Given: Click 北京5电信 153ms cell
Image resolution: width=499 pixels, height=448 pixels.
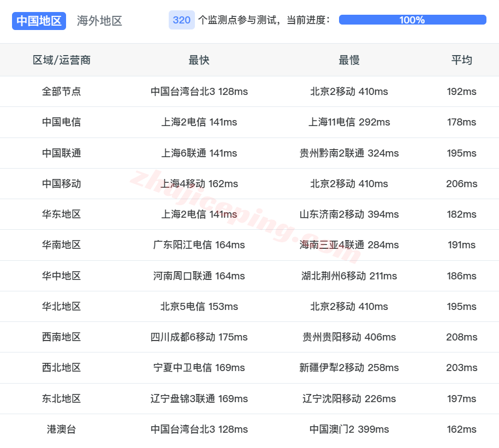Looking at the screenshot, I should point(199,307).
